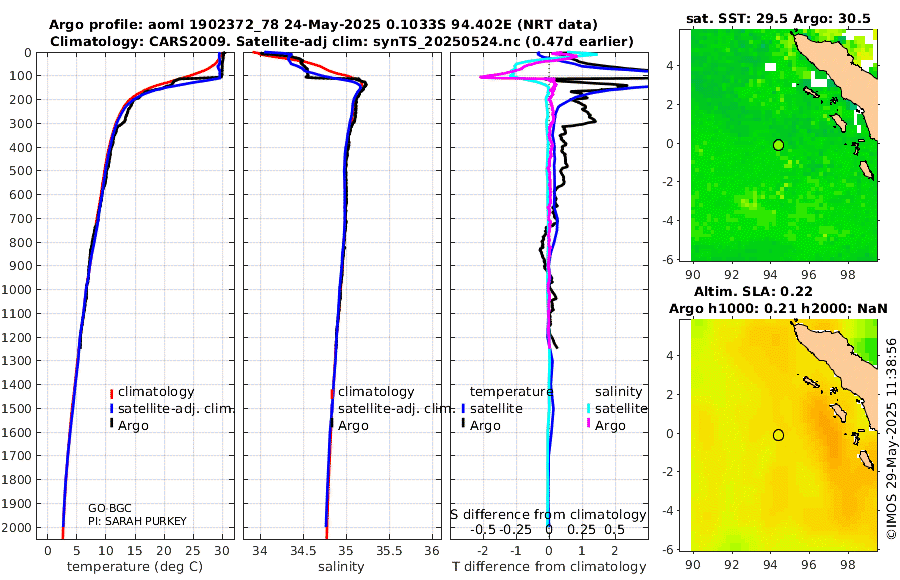Click 'satellite-adj. clim.' entry in temperature panel
The width and height of the screenshot is (900, 580).
coord(175,409)
